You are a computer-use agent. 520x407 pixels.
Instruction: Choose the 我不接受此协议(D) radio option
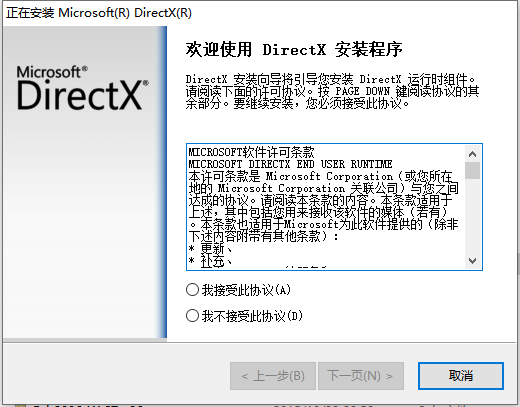coord(192,315)
